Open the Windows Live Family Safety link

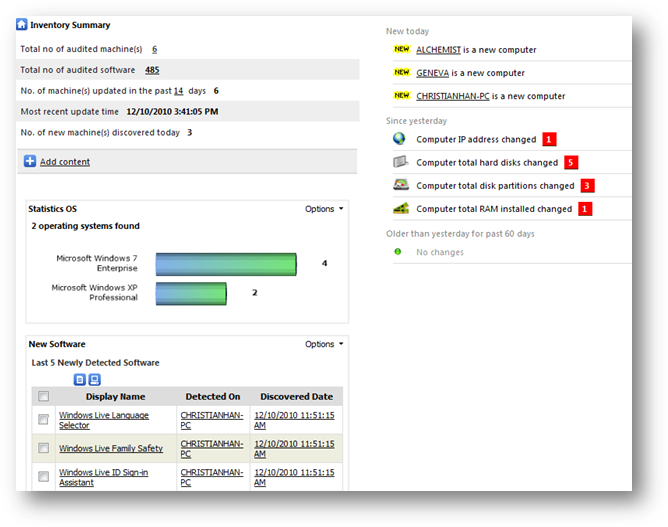click(111, 448)
